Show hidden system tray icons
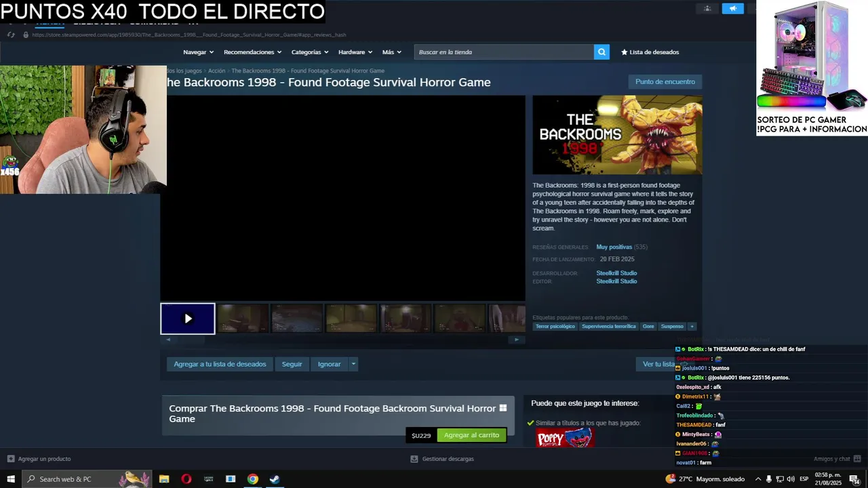Viewport: 868px width, 488px height. (758, 479)
